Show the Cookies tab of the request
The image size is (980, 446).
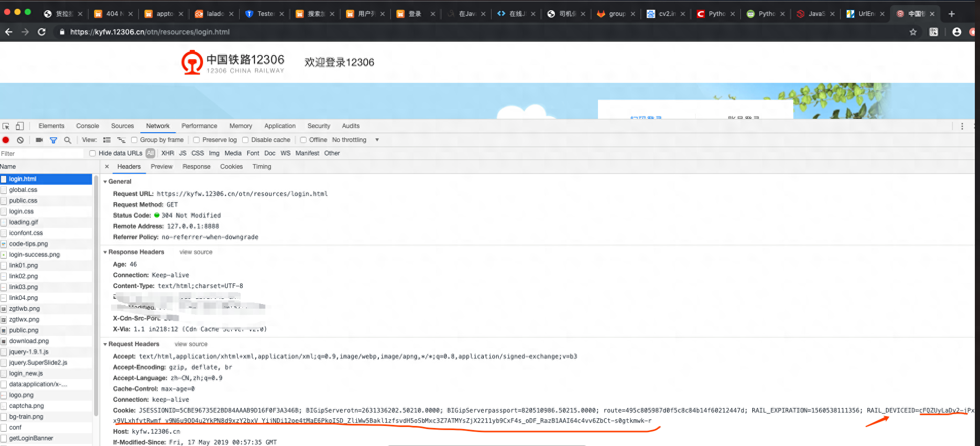coord(231,167)
